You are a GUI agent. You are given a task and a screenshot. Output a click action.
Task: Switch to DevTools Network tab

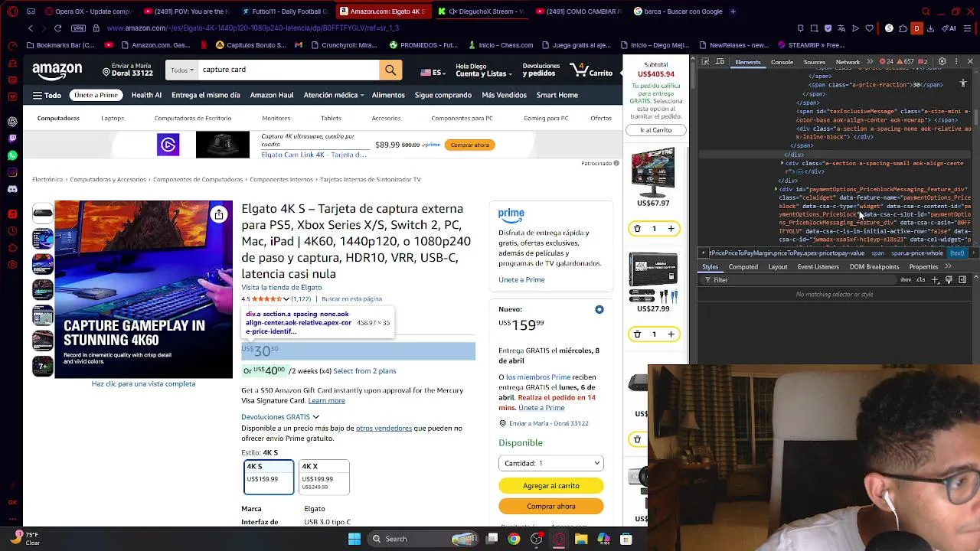(x=848, y=62)
